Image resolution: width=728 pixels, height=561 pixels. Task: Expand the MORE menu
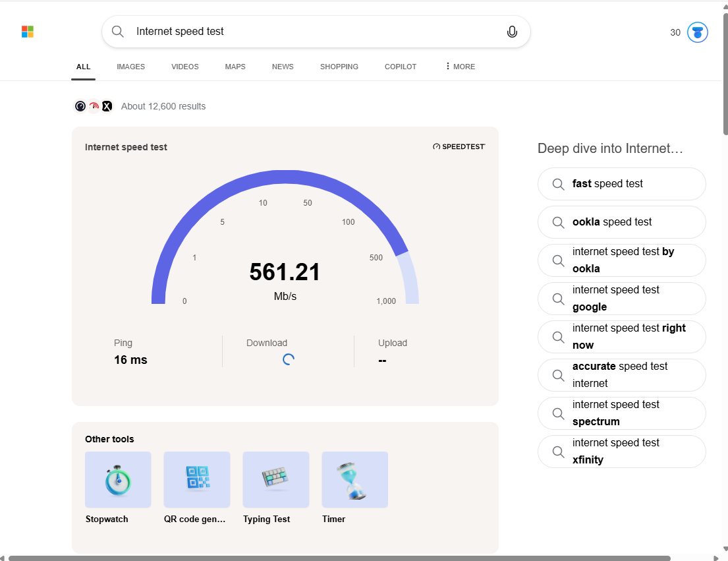click(460, 67)
